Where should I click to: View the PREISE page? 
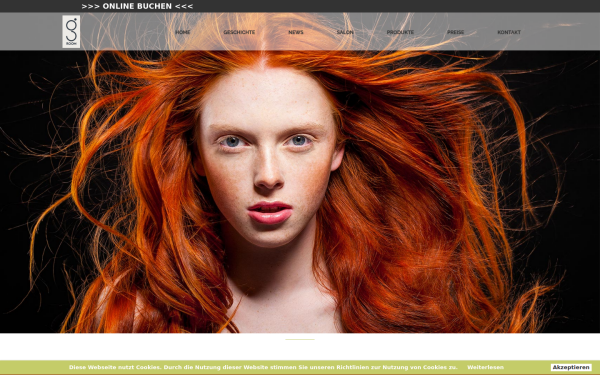[455, 32]
